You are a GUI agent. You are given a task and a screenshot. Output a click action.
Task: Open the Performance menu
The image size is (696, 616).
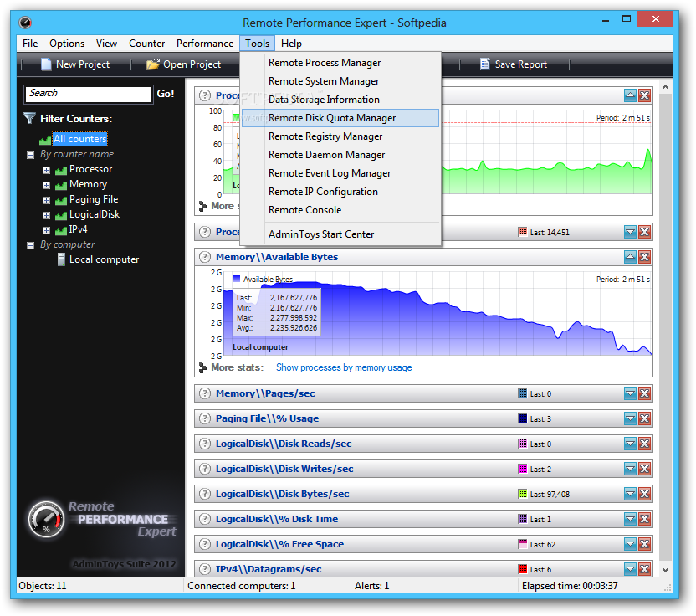coord(205,44)
